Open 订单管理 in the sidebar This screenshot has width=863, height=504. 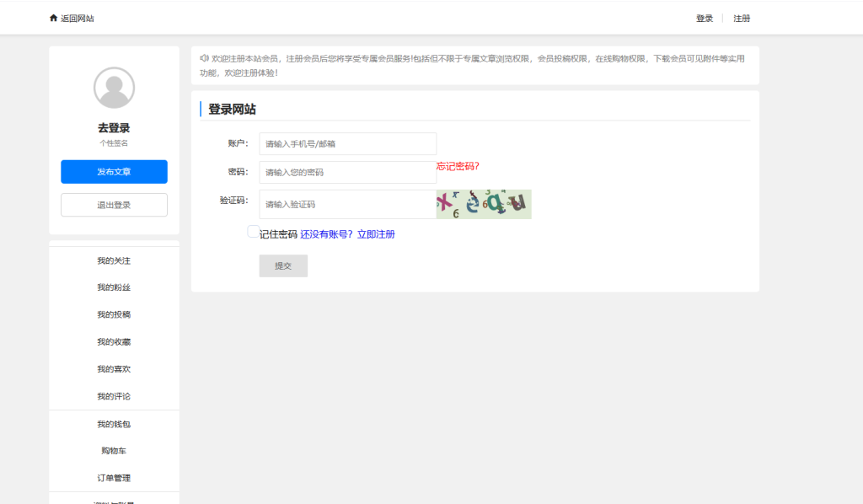click(x=114, y=478)
